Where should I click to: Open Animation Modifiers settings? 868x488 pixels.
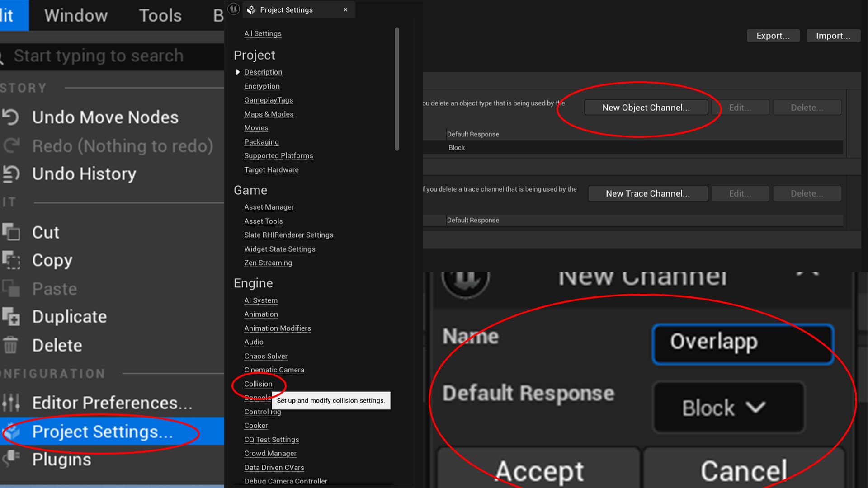(278, 328)
